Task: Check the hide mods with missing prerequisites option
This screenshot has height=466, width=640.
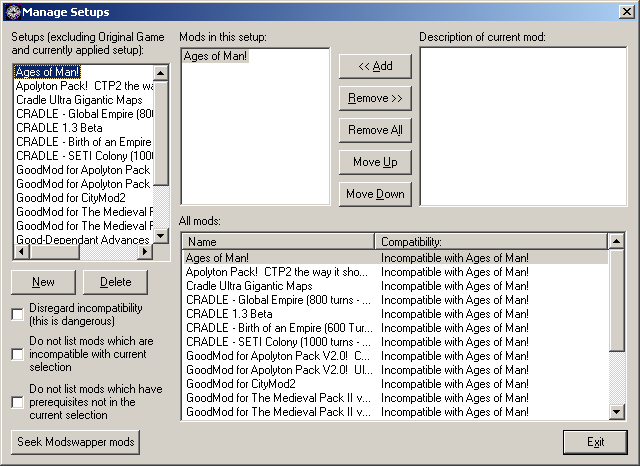Action: click(17, 401)
